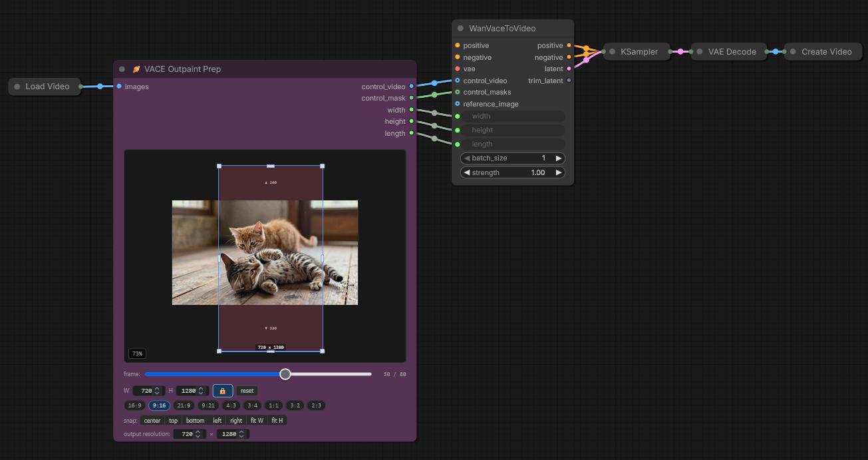Expand the VAE Decode node via its dot
Screen dimensions: 868x460
pos(700,51)
